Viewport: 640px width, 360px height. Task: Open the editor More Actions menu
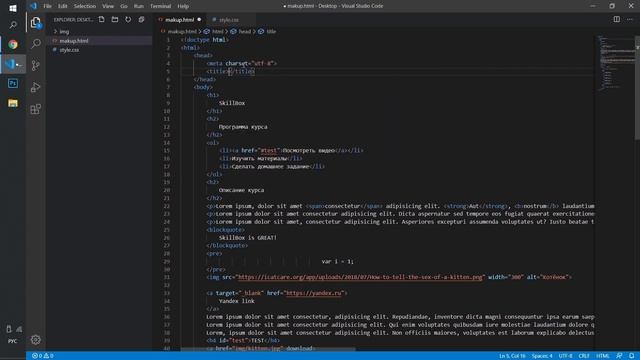pyautogui.click(x=630, y=19)
